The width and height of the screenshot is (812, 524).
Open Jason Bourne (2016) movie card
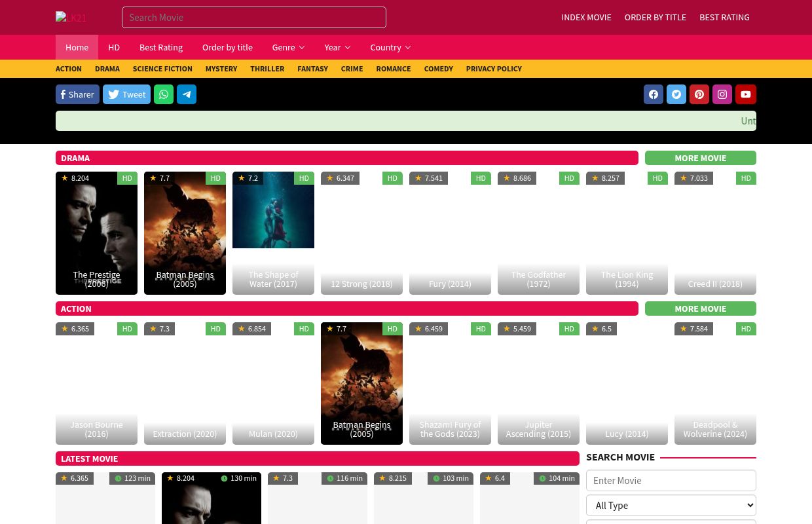tap(96, 383)
